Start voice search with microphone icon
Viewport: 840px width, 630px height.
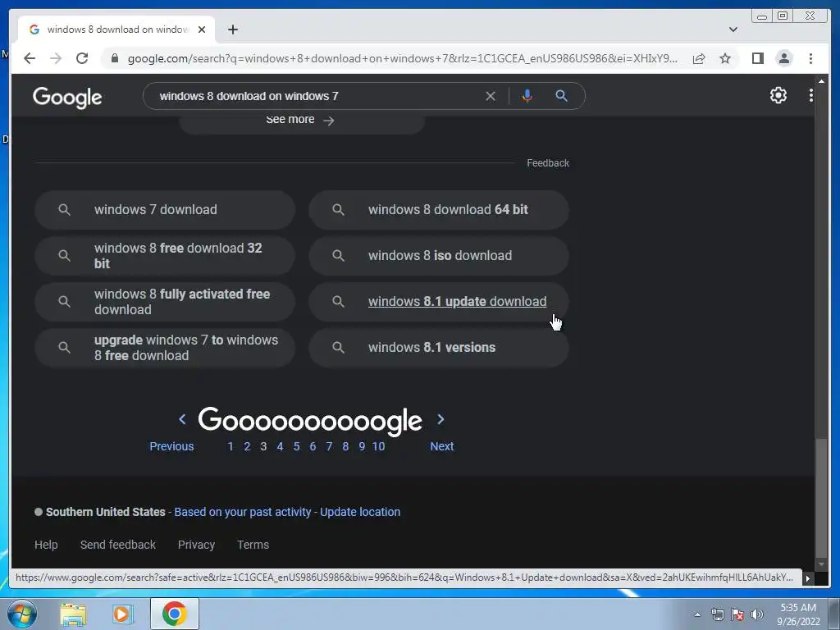click(527, 96)
